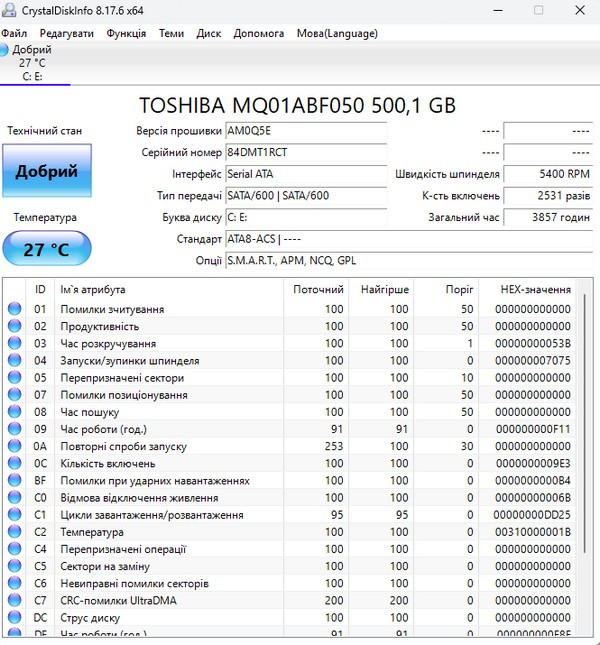Click the Поточний column header
The width and height of the screenshot is (600, 645).
pos(316,289)
